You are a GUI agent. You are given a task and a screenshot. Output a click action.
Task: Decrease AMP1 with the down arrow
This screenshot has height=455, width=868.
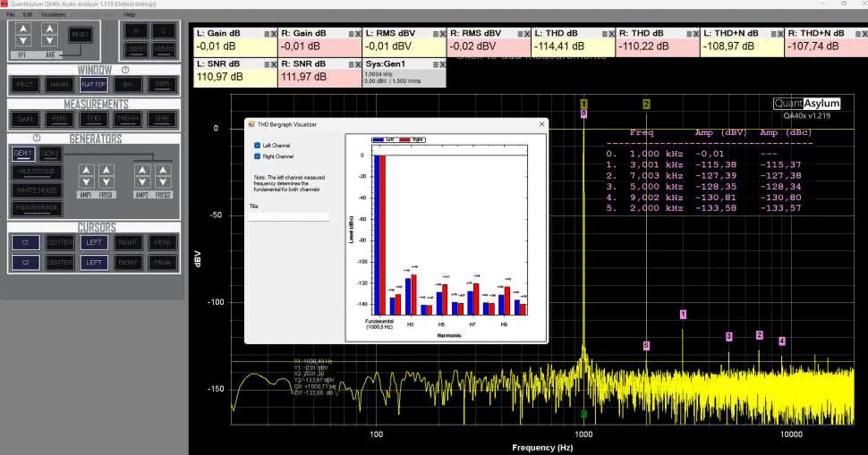86,181
